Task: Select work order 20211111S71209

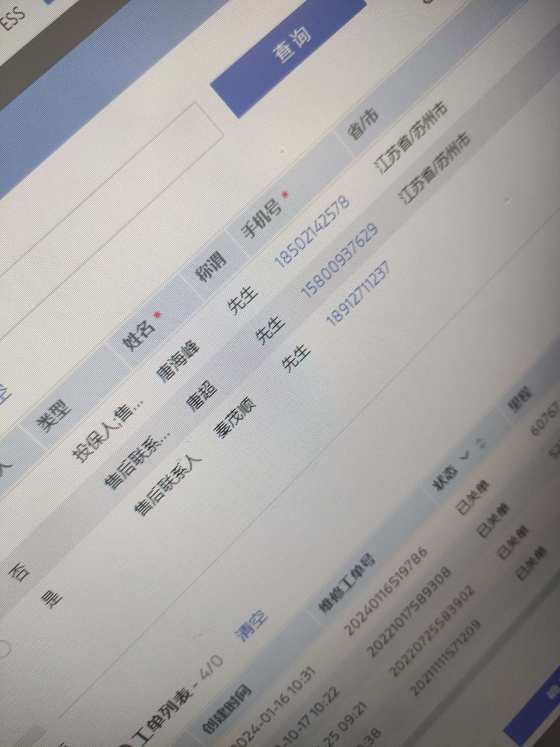Action: click(445, 659)
